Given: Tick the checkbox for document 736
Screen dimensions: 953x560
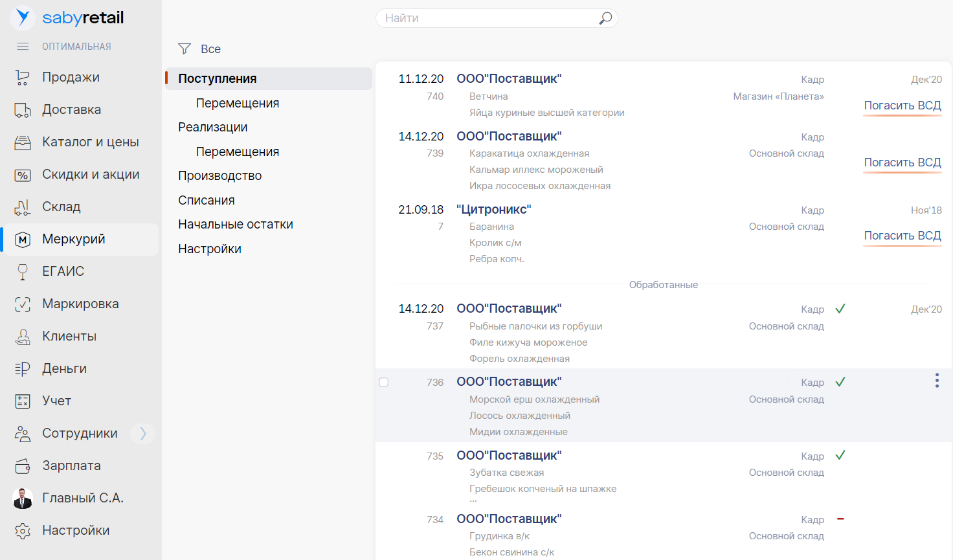Looking at the screenshot, I should tap(384, 383).
